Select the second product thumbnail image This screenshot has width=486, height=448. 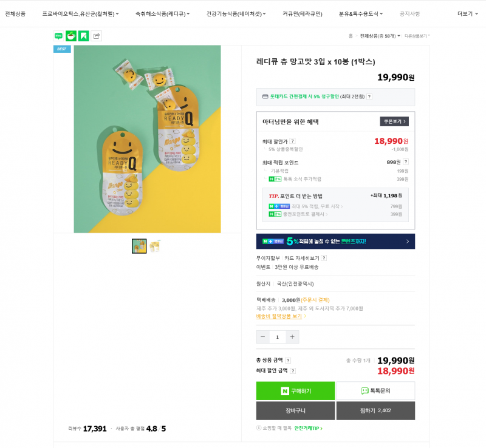155,246
